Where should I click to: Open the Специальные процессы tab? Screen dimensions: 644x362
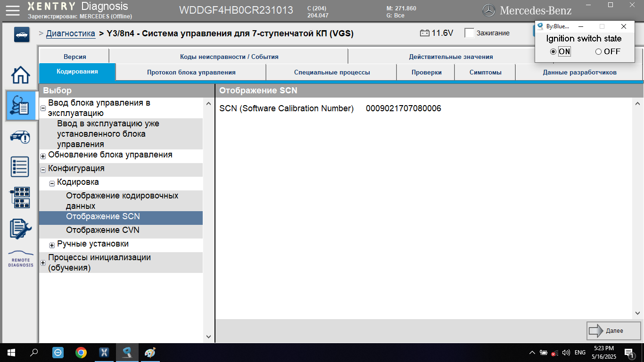[332, 72]
